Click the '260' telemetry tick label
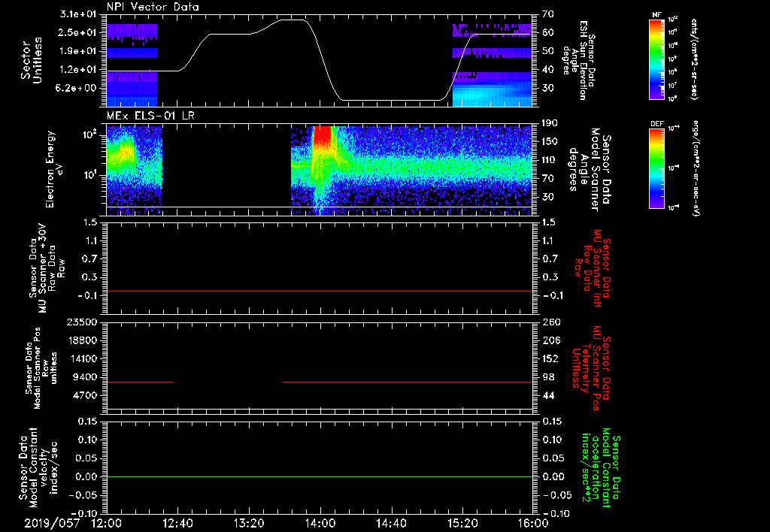770x532 pixels. tap(551, 322)
